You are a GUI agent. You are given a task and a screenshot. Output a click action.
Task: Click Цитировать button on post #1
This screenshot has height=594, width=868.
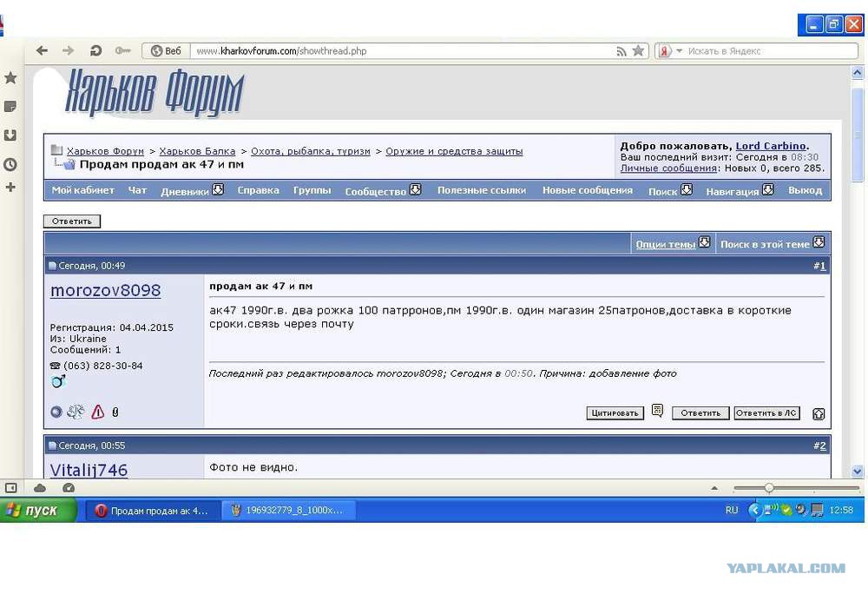[x=615, y=413]
